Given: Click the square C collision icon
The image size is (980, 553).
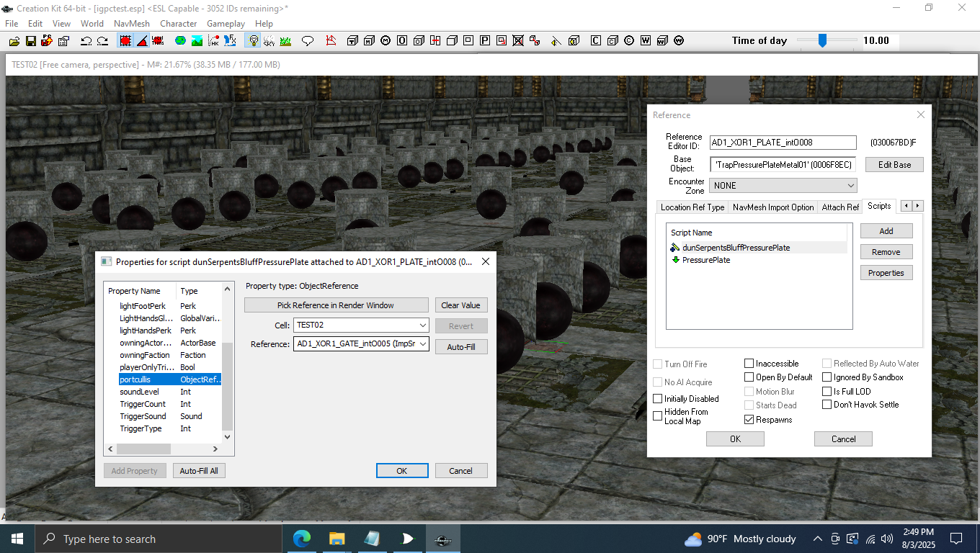Looking at the screenshot, I should pos(596,41).
